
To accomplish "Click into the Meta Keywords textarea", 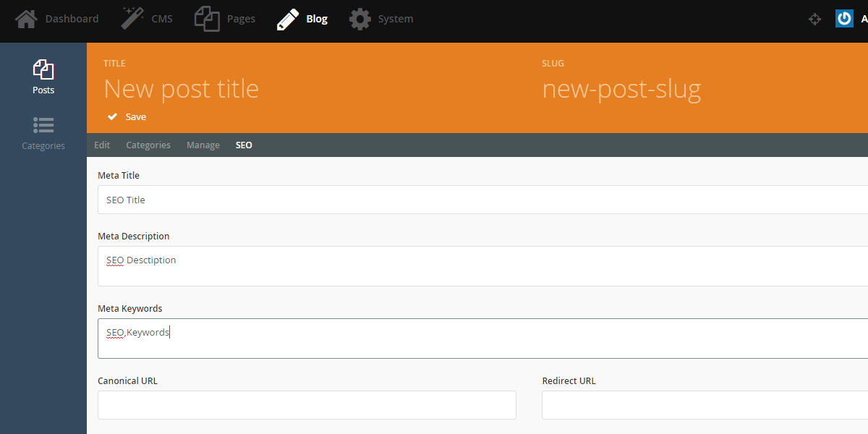I will point(482,339).
